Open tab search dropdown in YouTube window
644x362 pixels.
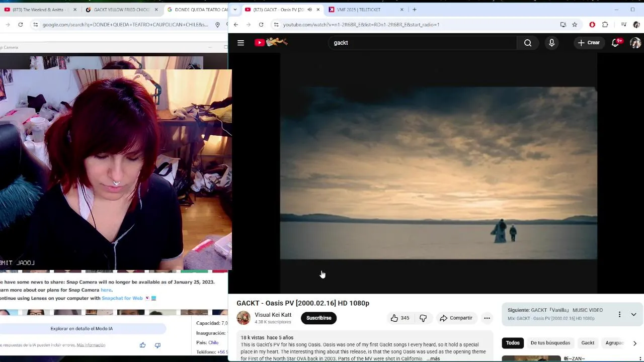[x=234, y=10]
